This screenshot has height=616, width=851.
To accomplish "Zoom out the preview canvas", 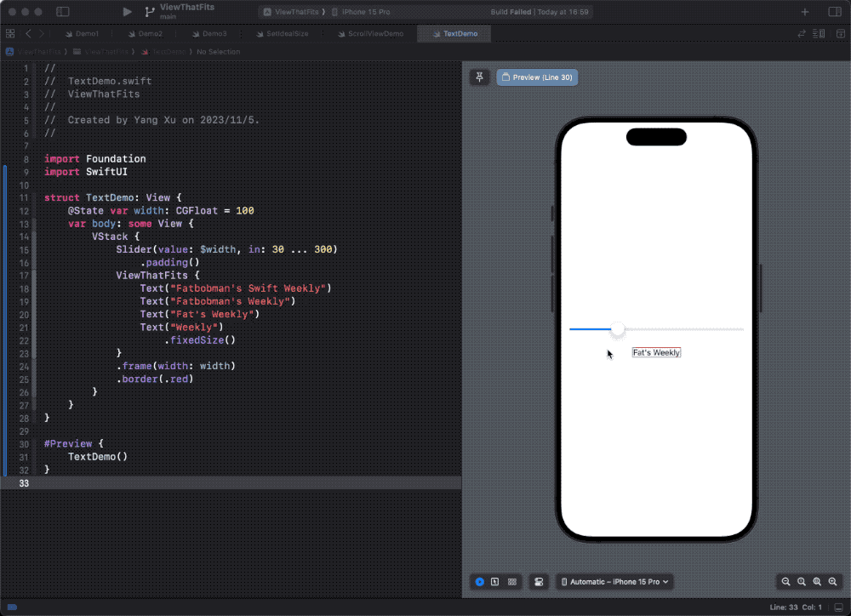I will click(785, 581).
